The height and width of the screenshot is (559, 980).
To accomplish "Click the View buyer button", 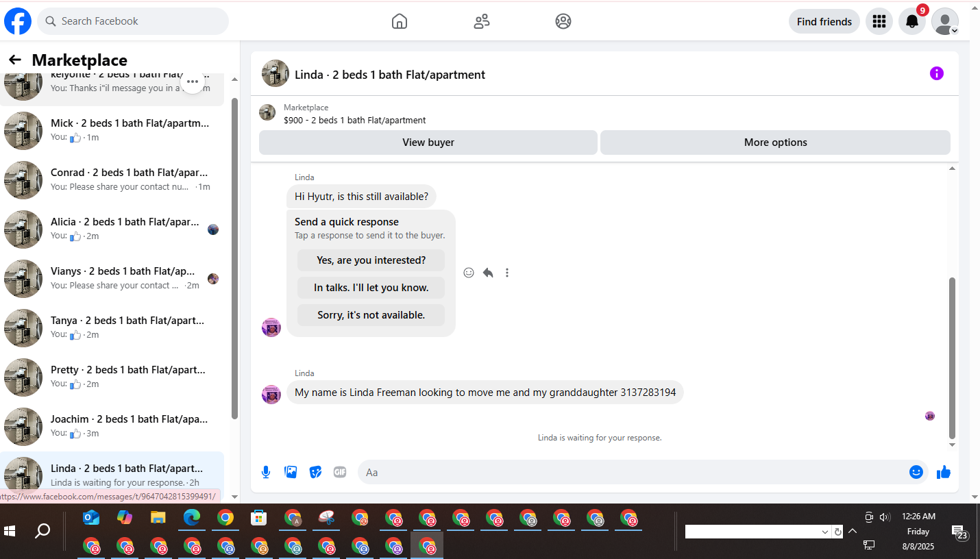I will (428, 142).
